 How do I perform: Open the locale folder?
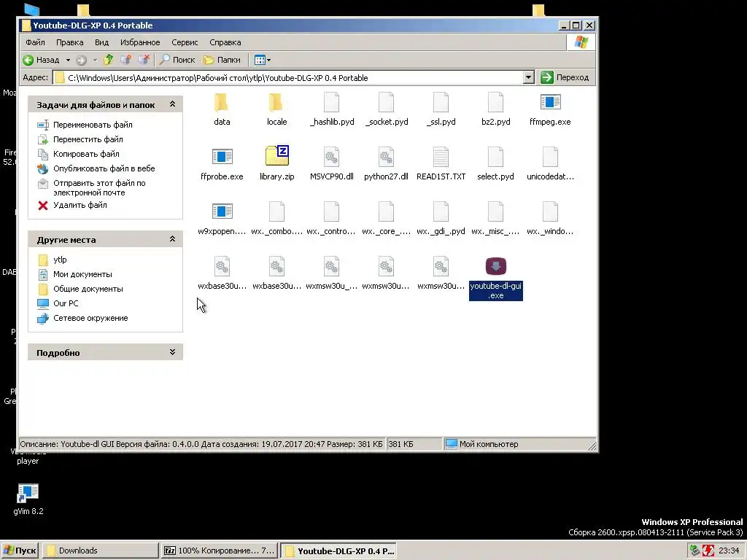[x=276, y=109]
